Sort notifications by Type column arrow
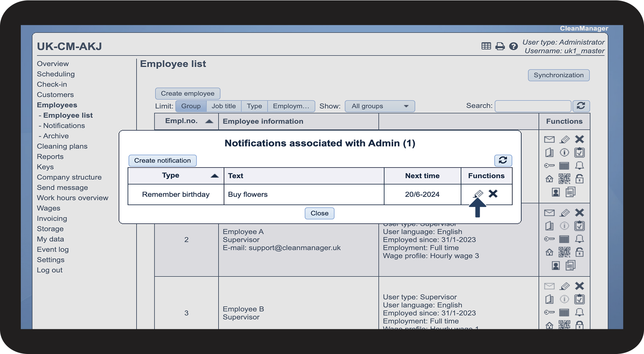Image resolution: width=644 pixels, height=354 pixels. point(215,176)
